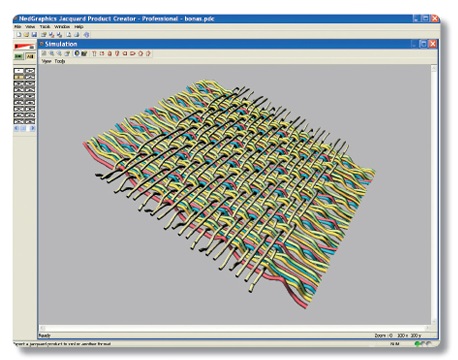Viewport: 458px width, 360px height.
Task: Open the Window menu
Action: 62,27
